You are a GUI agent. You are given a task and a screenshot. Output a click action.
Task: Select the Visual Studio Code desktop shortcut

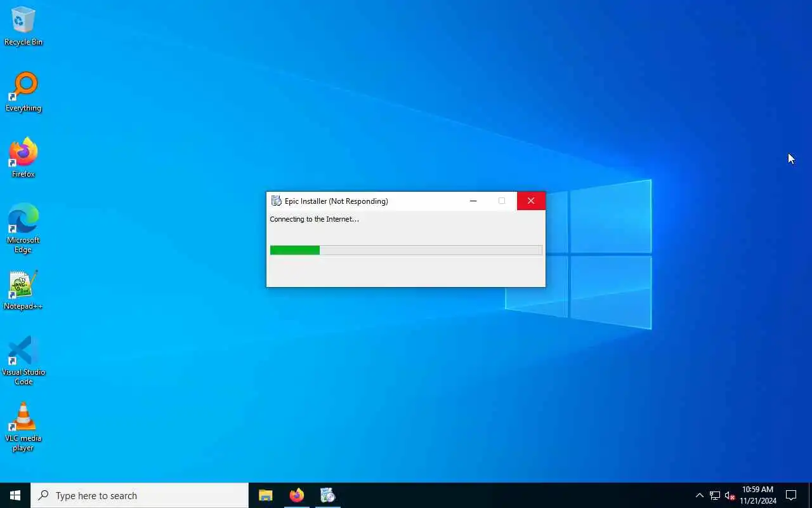point(23,361)
